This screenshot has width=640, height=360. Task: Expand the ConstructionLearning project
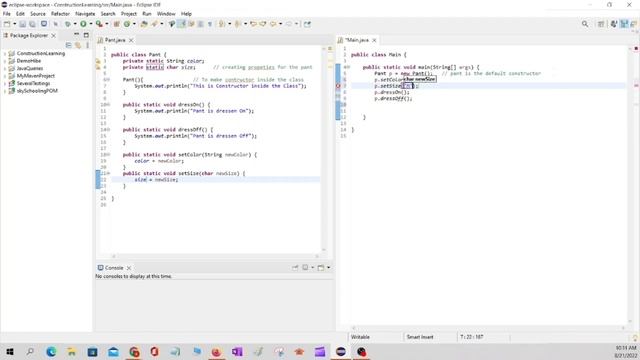point(4,53)
